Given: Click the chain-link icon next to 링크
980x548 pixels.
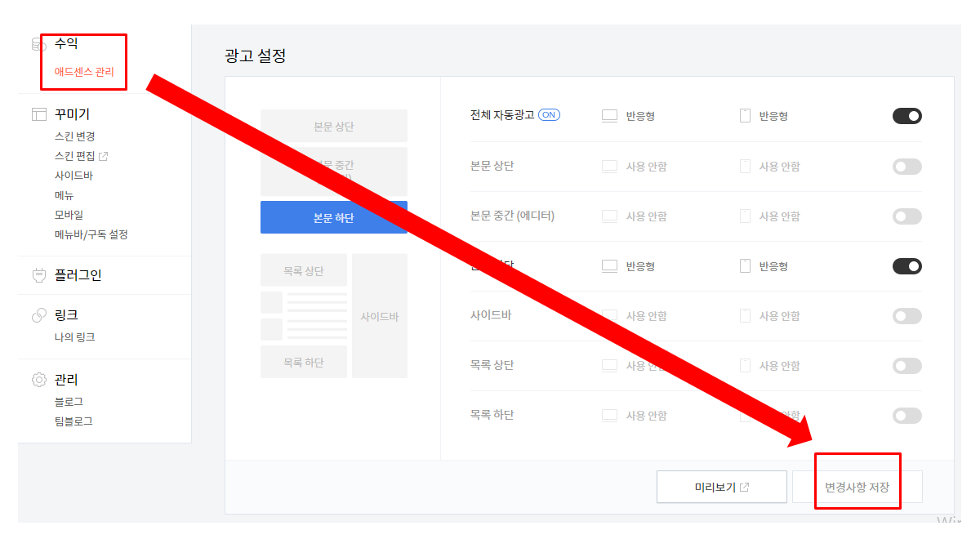Looking at the screenshot, I should click(38, 315).
